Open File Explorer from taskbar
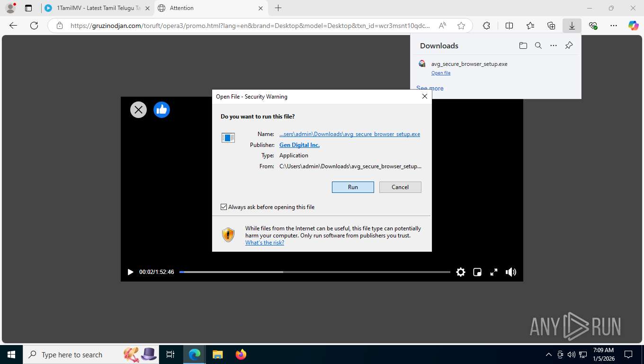The height and width of the screenshot is (364, 644). pyautogui.click(x=217, y=355)
